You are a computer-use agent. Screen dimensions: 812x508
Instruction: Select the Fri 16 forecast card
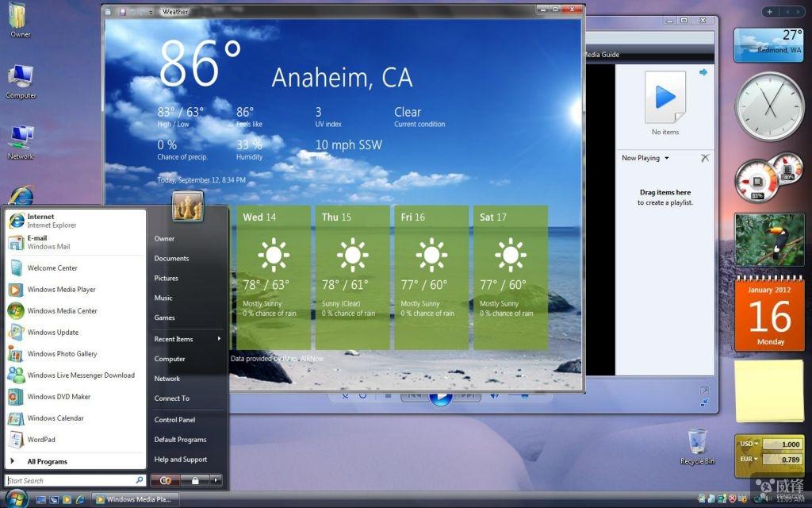[x=431, y=277]
